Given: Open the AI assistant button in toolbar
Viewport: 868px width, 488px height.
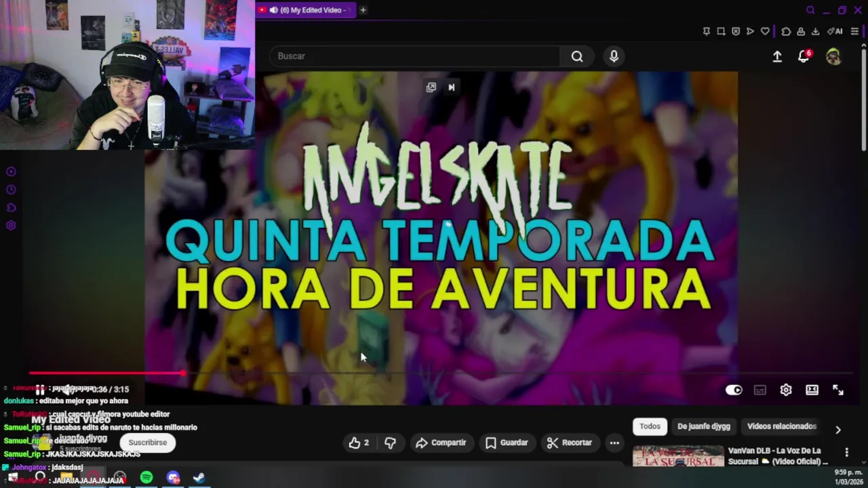Looking at the screenshot, I should click(835, 31).
